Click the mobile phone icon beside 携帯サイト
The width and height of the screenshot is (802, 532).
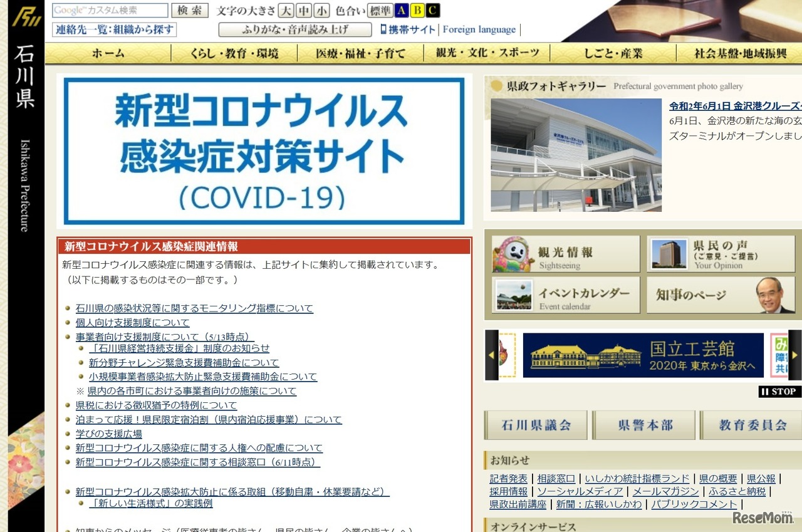(383, 29)
